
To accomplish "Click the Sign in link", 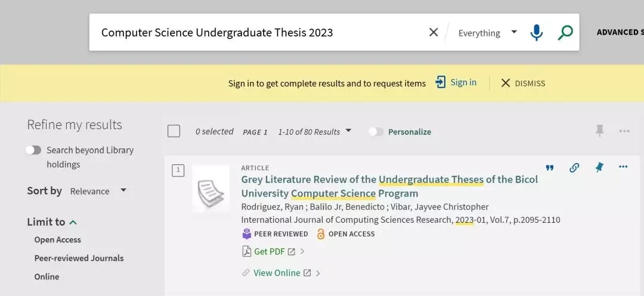I will tap(456, 82).
